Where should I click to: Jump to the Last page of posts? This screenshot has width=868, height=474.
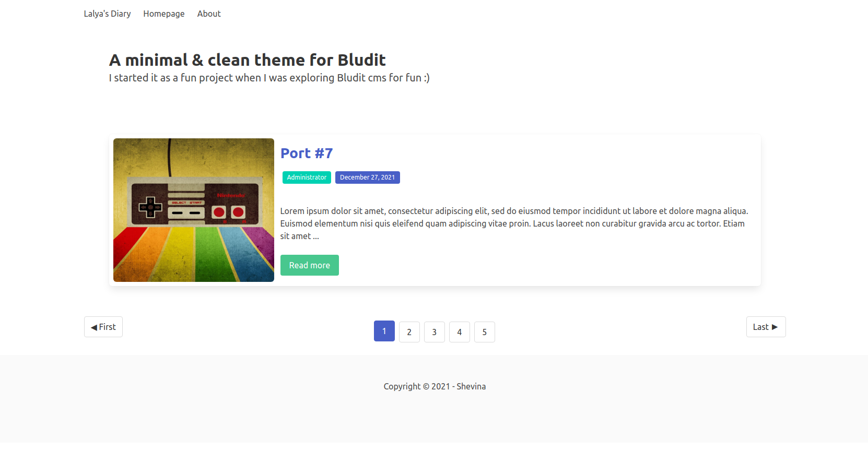[766, 327]
